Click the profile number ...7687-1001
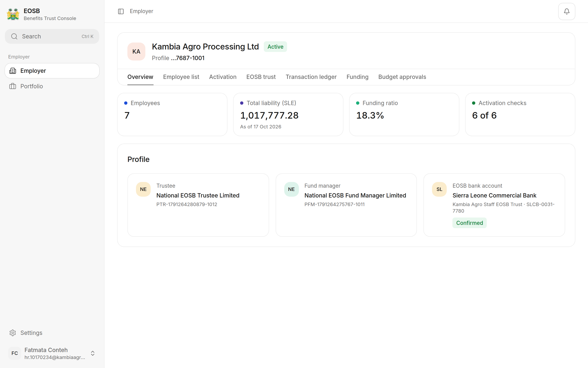This screenshot has height=368, width=588. (188, 58)
